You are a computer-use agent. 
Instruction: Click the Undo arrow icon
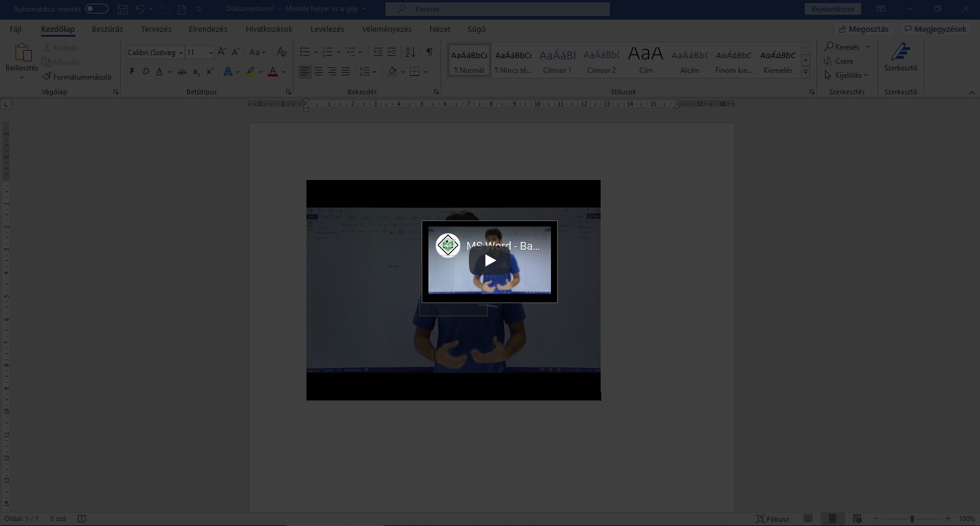point(140,9)
